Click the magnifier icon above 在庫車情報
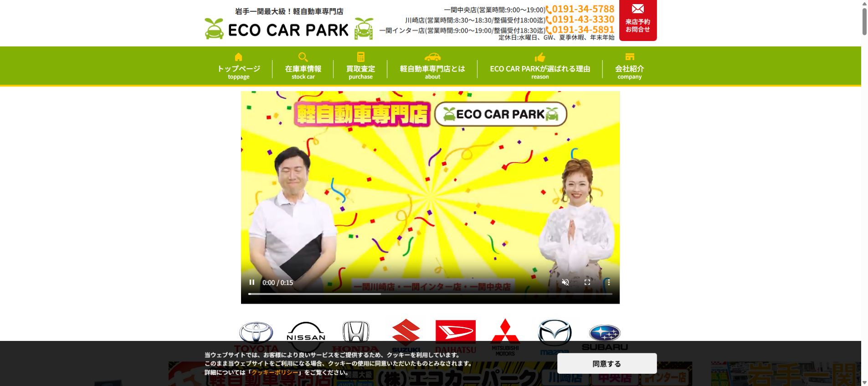868x386 pixels. coord(303,57)
